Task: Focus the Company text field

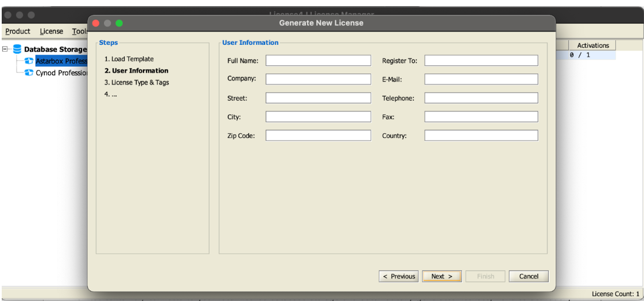Action: click(318, 79)
